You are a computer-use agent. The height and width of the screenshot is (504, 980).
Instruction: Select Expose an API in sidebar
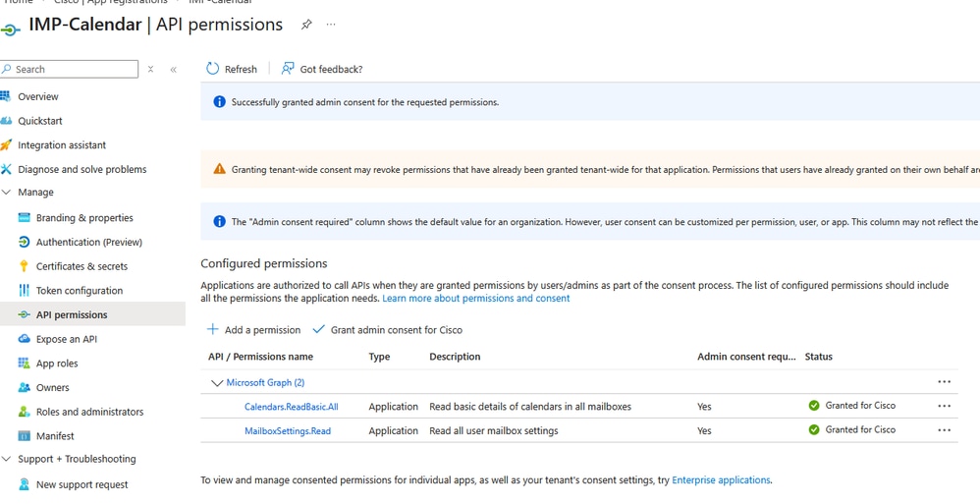click(x=66, y=339)
